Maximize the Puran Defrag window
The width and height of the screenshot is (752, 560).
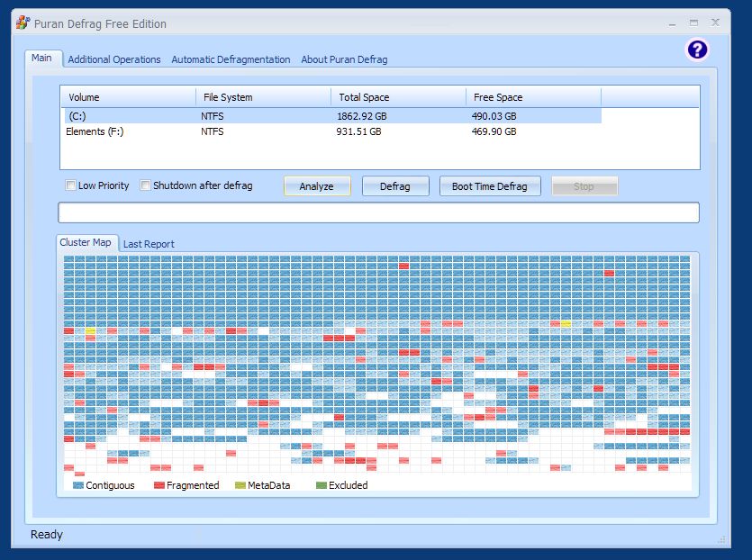693,23
